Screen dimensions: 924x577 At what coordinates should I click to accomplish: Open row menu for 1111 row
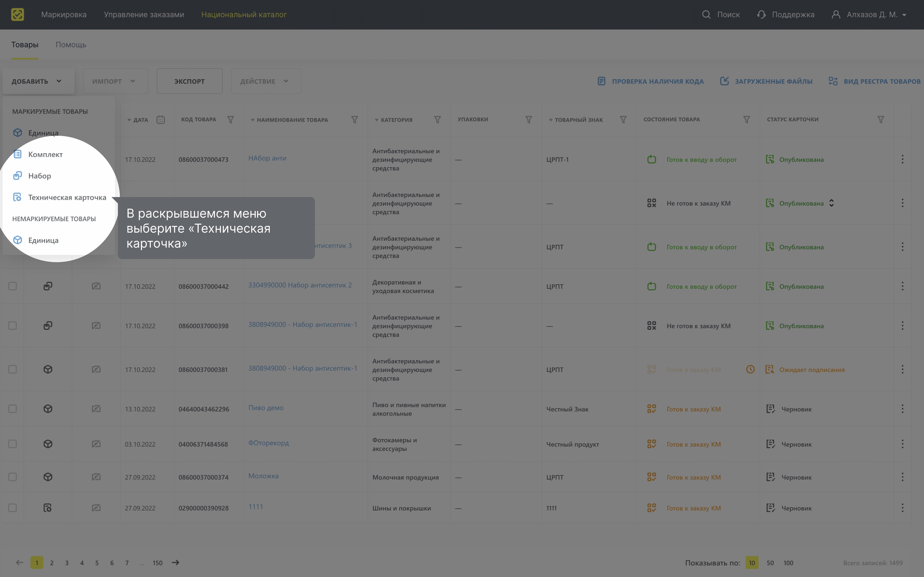(x=902, y=507)
